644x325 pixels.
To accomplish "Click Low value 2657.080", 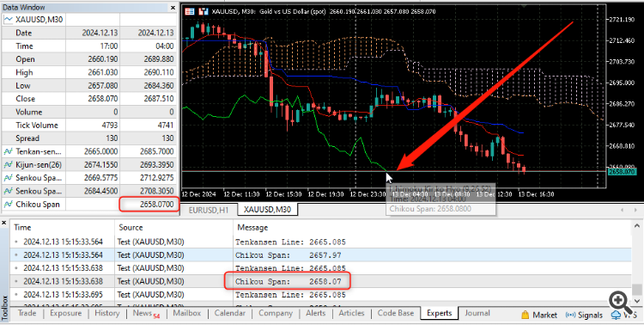I will [103, 86].
